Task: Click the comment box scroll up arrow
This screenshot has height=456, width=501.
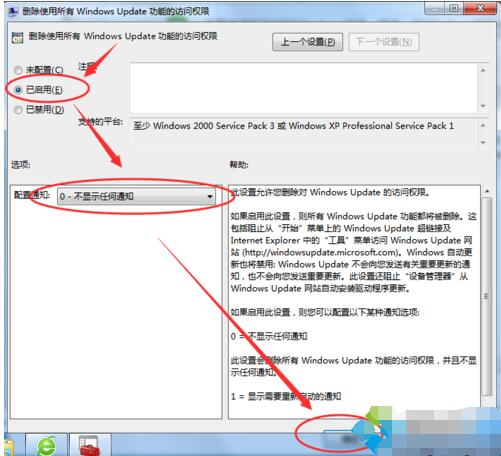Action: tap(483, 70)
